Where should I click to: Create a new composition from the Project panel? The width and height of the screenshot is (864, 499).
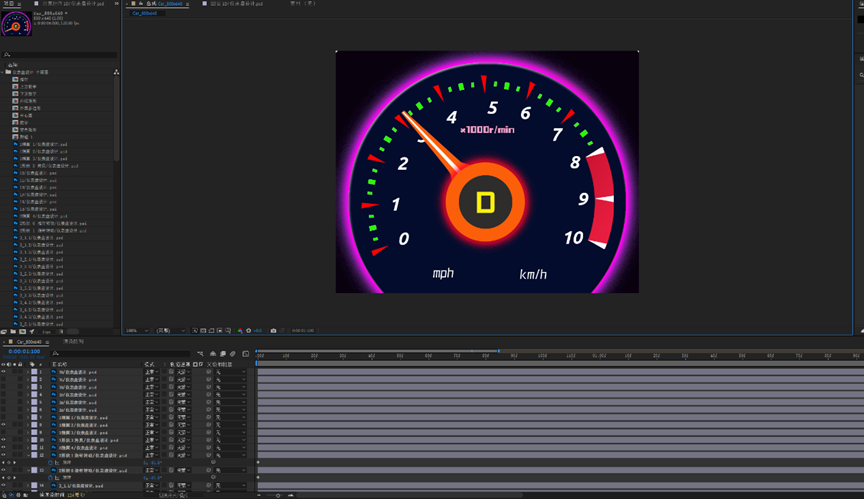tap(23, 332)
